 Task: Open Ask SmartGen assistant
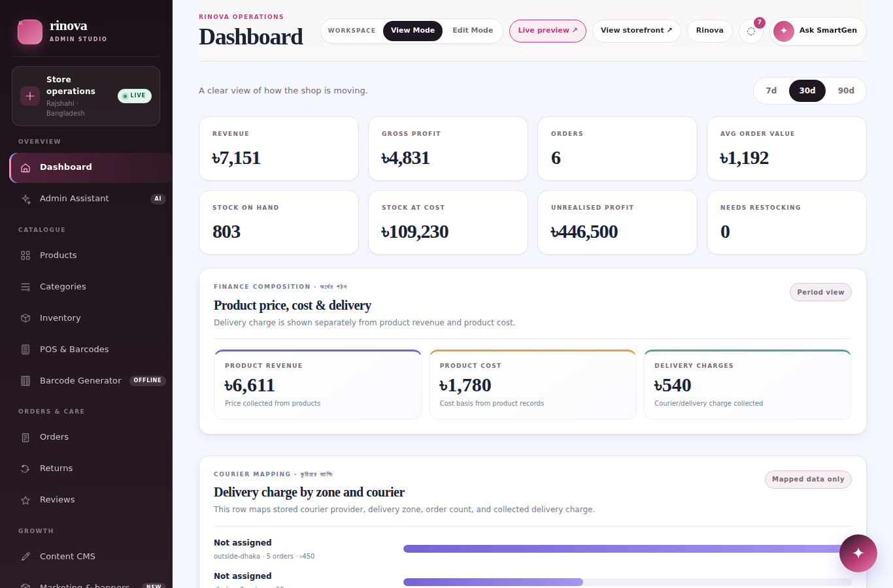(818, 31)
